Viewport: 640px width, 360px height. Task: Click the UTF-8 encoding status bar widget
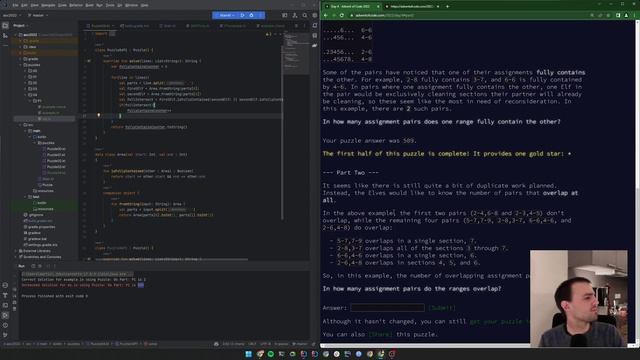pos(265,344)
